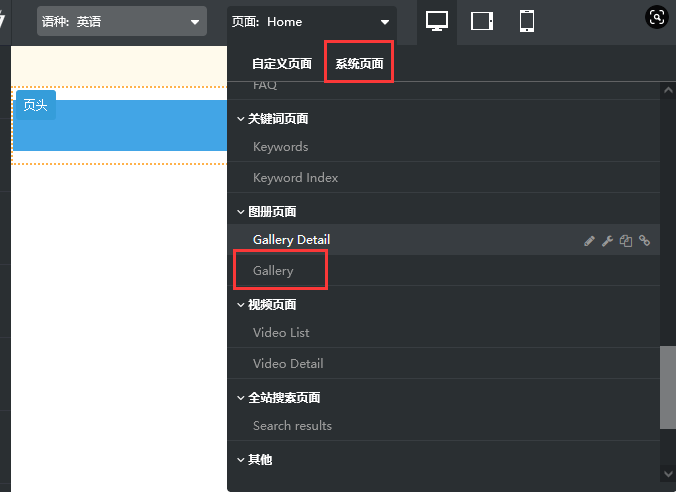
Task: Collapse the 其他 group
Action: tap(241, 460)
